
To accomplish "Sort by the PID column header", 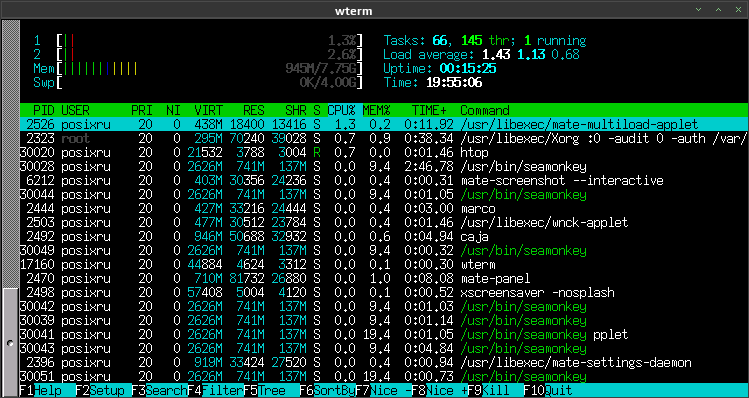I will pyautogui.click(x=44, y=110).
